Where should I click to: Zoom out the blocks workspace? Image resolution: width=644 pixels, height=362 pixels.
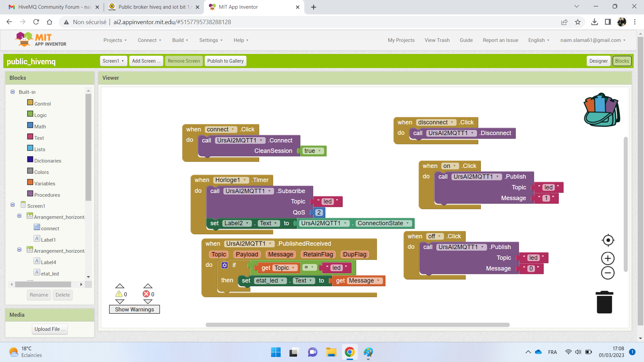608,273
